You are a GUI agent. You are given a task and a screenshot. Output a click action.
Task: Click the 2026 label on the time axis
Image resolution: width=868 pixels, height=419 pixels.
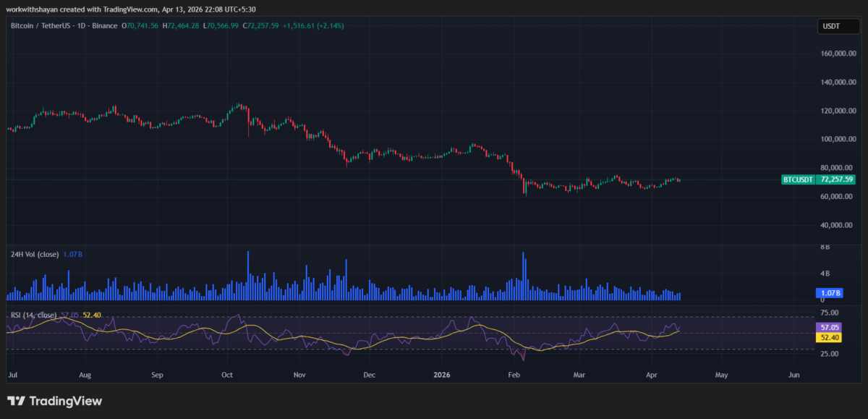pos(442,375)
